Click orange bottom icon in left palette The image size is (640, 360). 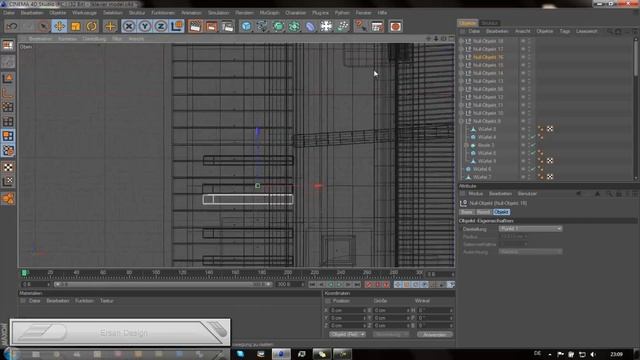(8, 199)
